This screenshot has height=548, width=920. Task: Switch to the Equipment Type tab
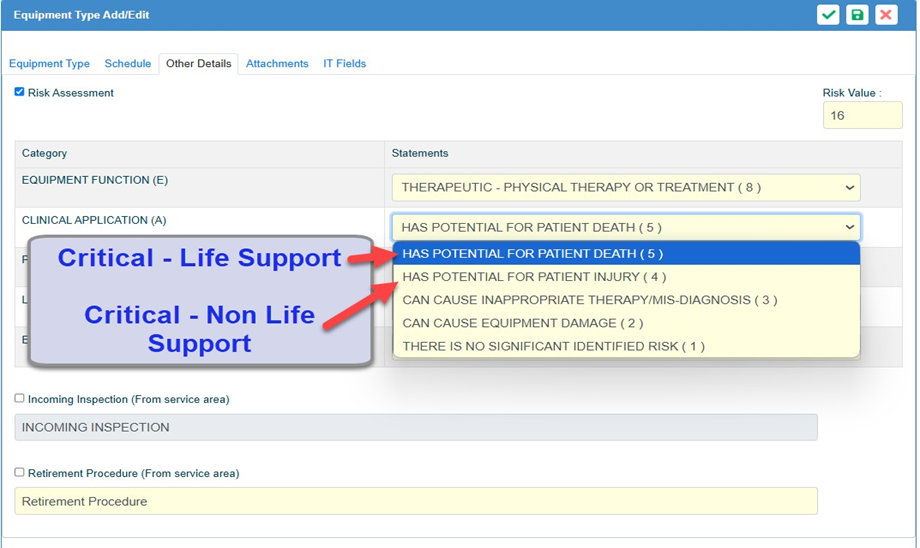click(49, 63)
